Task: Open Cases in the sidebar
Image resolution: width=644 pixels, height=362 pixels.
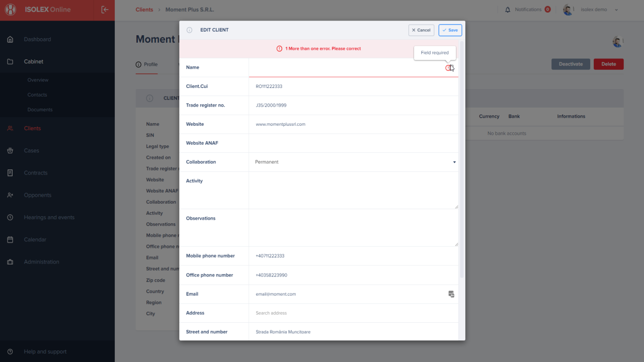Action: click(x=31, y=150)
